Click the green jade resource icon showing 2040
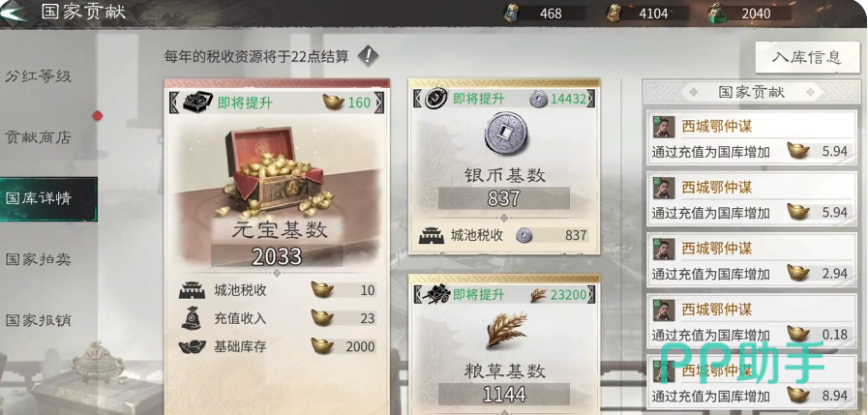Viewport: 868px width, 415px height. tap(719, 13)
